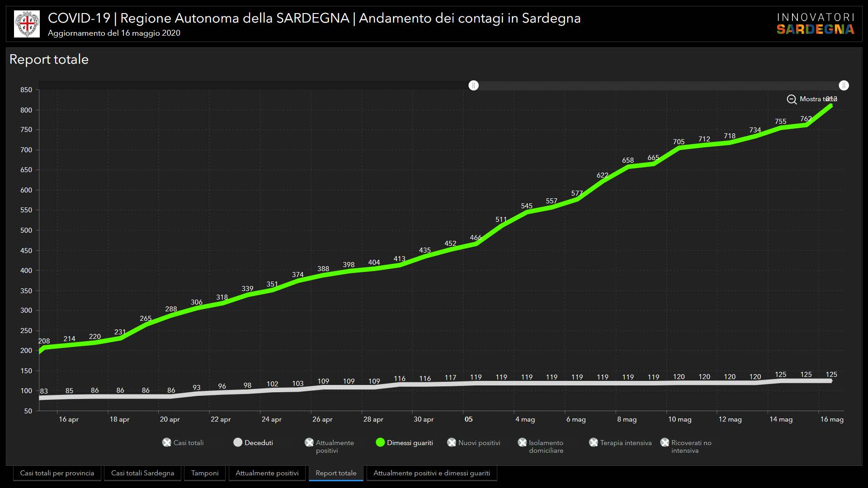
Task: Click the Mostra tutto zoom-out icon
Action: pos(792,99)
